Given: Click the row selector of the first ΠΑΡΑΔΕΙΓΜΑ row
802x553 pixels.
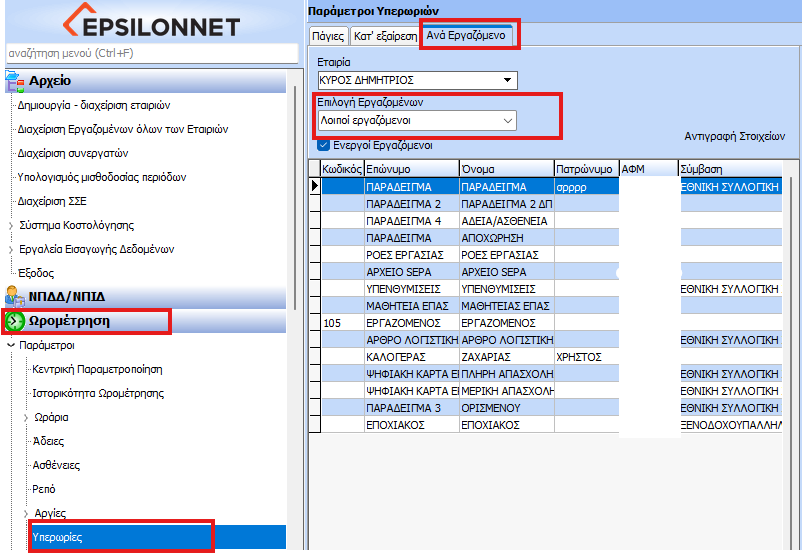Looking at the screenshot, I should pos(315,186).
